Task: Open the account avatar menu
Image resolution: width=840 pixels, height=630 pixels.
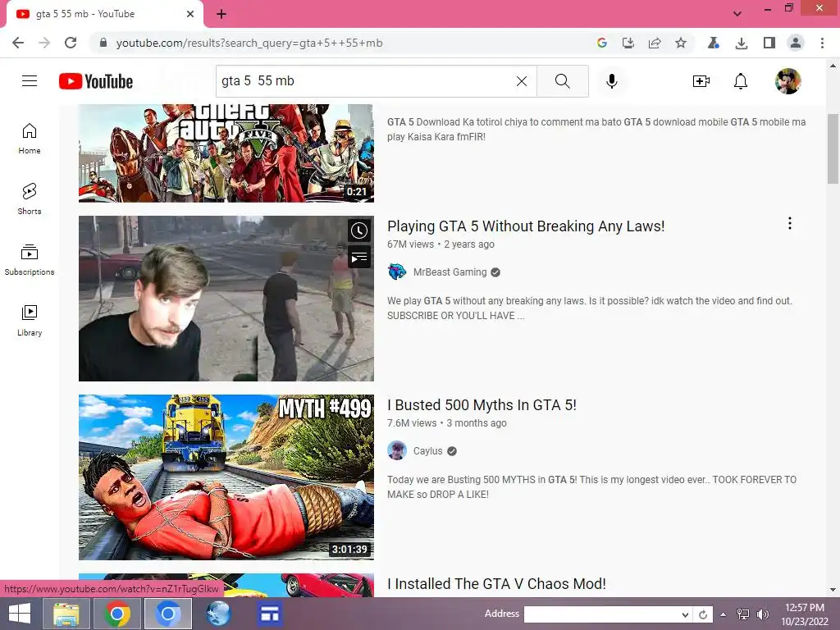Action: pos(788,81)
